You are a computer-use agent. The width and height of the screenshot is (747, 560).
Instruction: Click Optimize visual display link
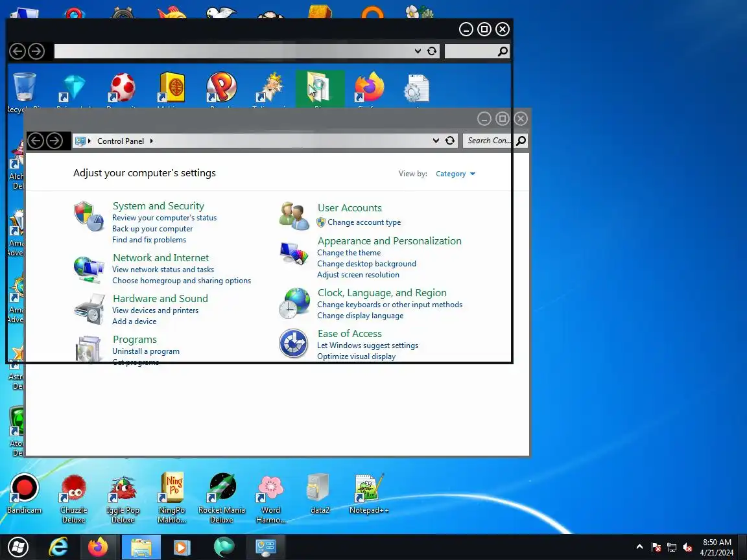coord(357,356)
